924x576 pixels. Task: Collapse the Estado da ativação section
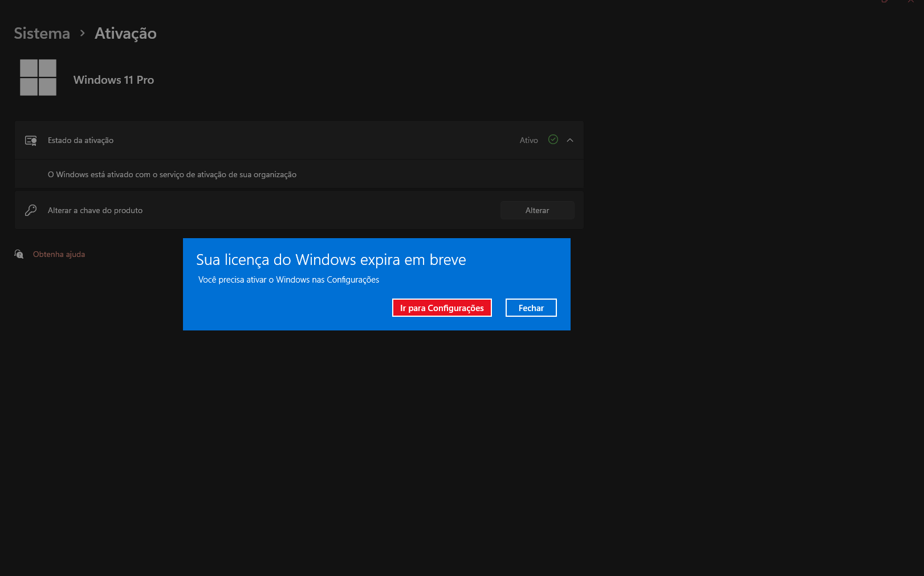click(x=570, y=140)
